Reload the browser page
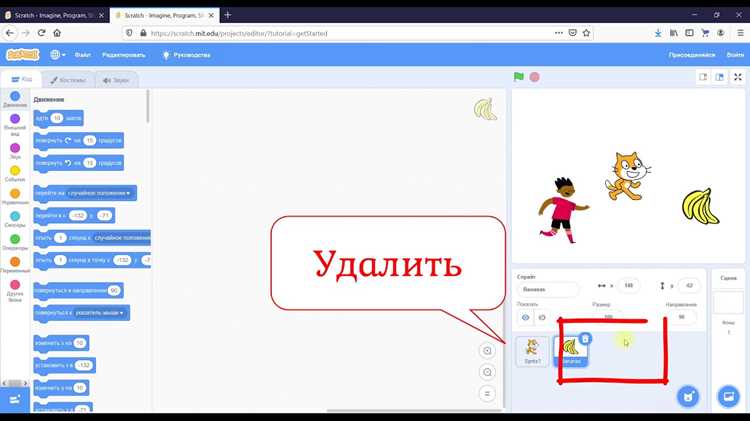 (42, 33)
